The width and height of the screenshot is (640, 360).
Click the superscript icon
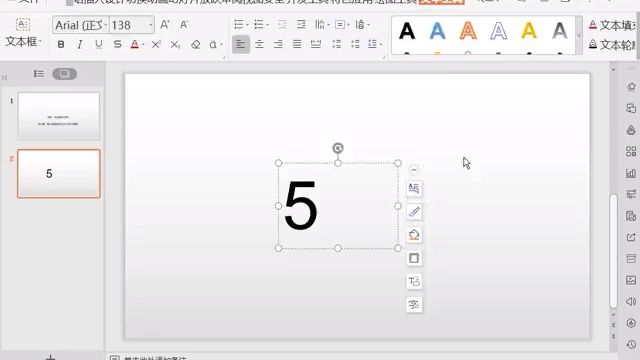[x=156, y=44]
